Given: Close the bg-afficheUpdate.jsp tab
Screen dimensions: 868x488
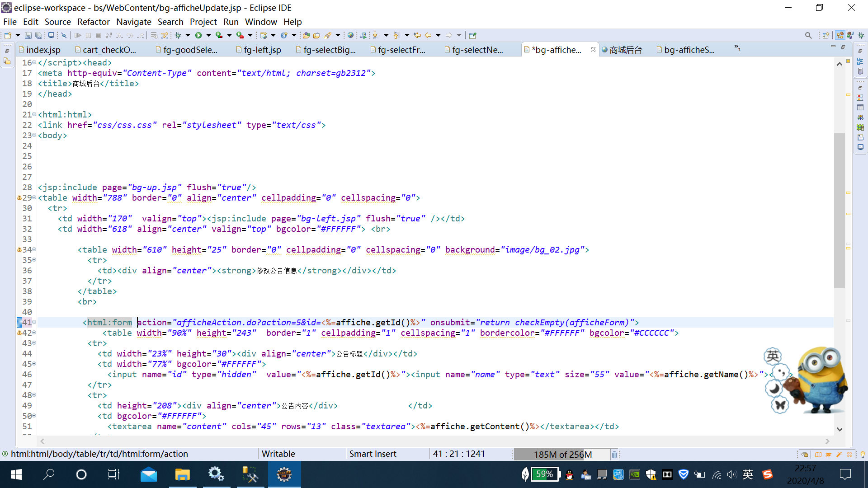Looking at the screenshot, I should 593,49.
